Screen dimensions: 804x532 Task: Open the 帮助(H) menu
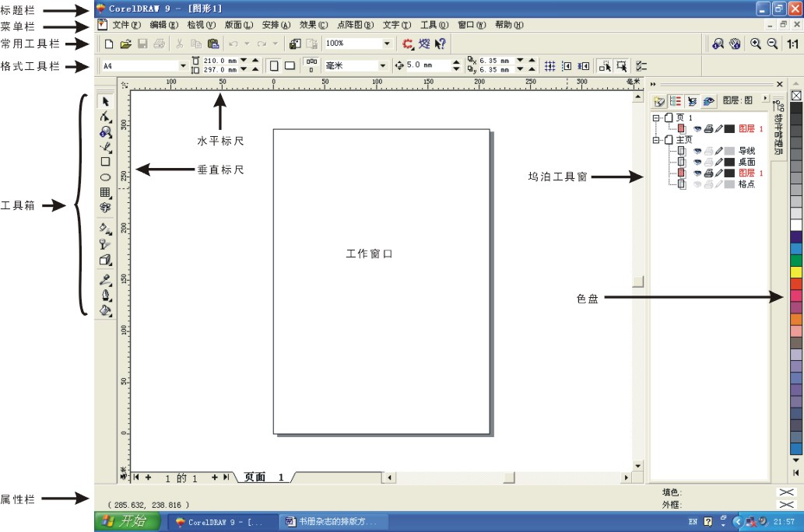click(x=509, y=25)
